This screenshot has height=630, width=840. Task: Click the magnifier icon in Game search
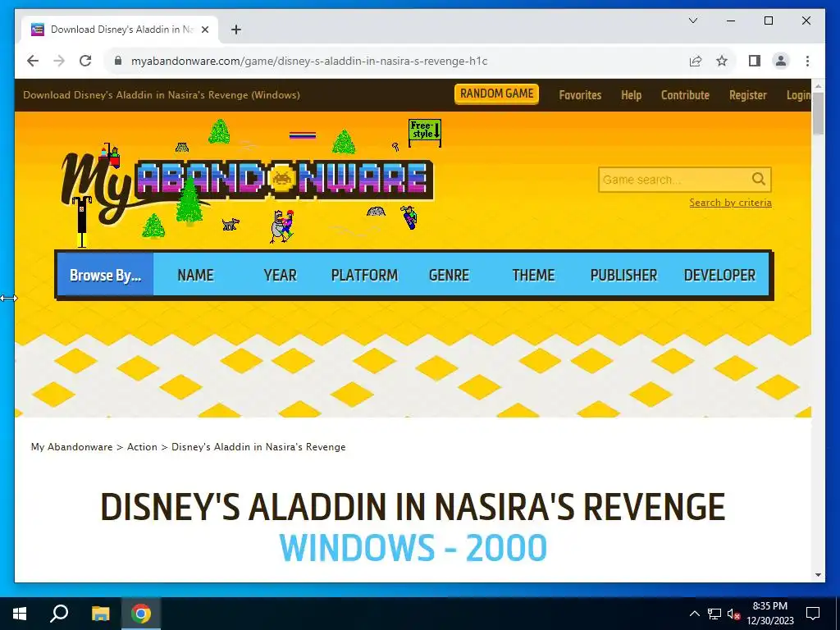[759, 179]
